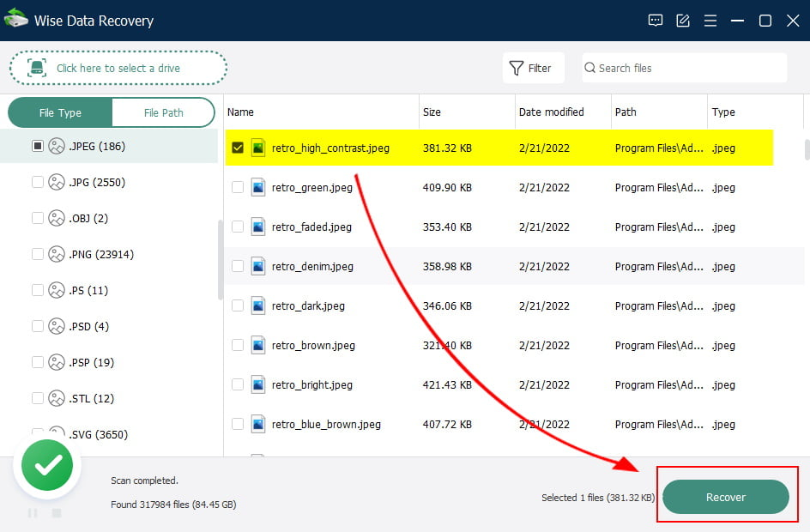The width and height of the screenshot is (810, 532).
Task: Click the Search files input field
Action: (x=685, y=68)
